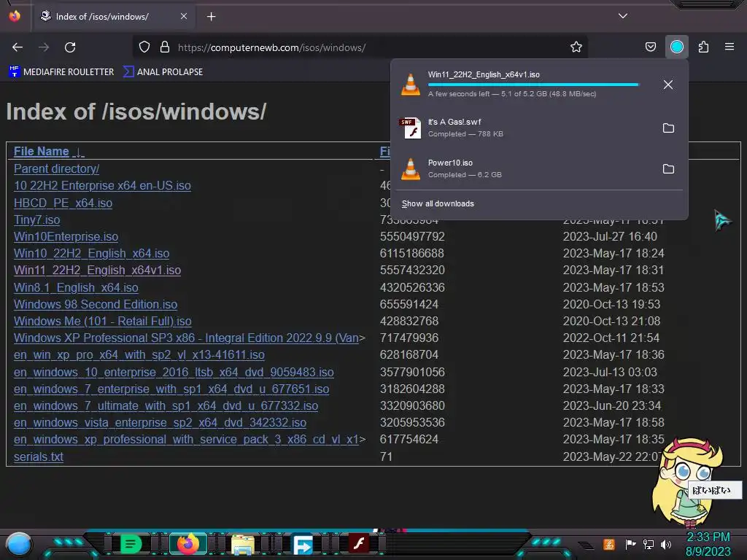This screenshot has height=560, width=747.
Task: Sort by the File Name column header
Action: pyautogui.click(x=42, y=152)
